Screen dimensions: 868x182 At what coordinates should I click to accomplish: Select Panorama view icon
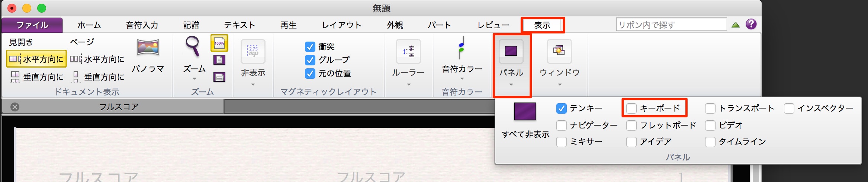click(x=148, y=47)
